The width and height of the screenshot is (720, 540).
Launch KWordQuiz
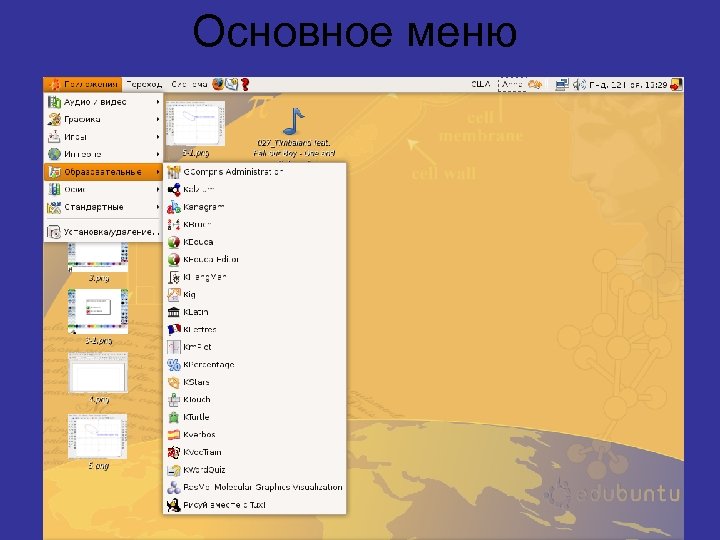pos(254,470)
